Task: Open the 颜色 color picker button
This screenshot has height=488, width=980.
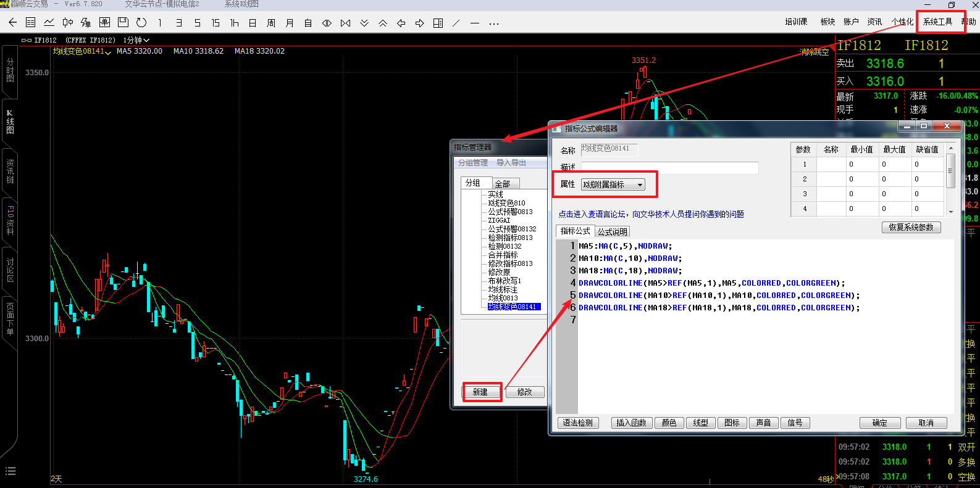Action: [669, 423]
